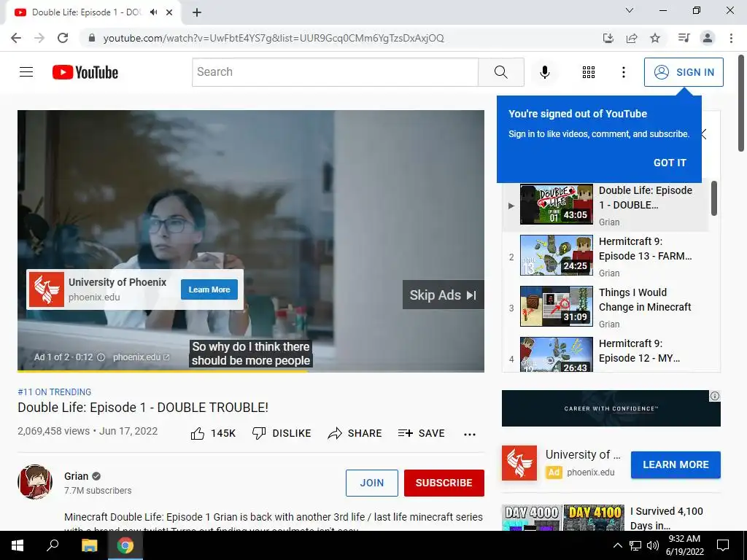Bookmark this tab with star icon
The height and width of the screenshot is (560, 747).
[x=655, y=38]
